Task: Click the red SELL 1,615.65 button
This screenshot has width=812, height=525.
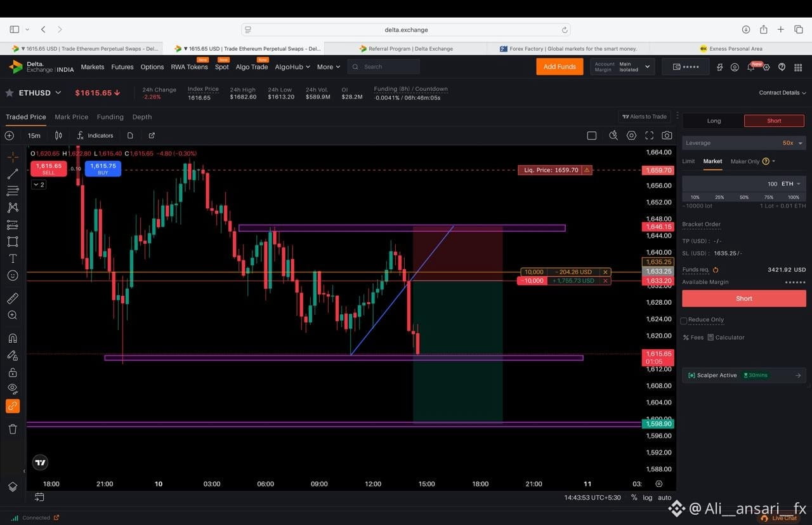Action: point(49,169)
